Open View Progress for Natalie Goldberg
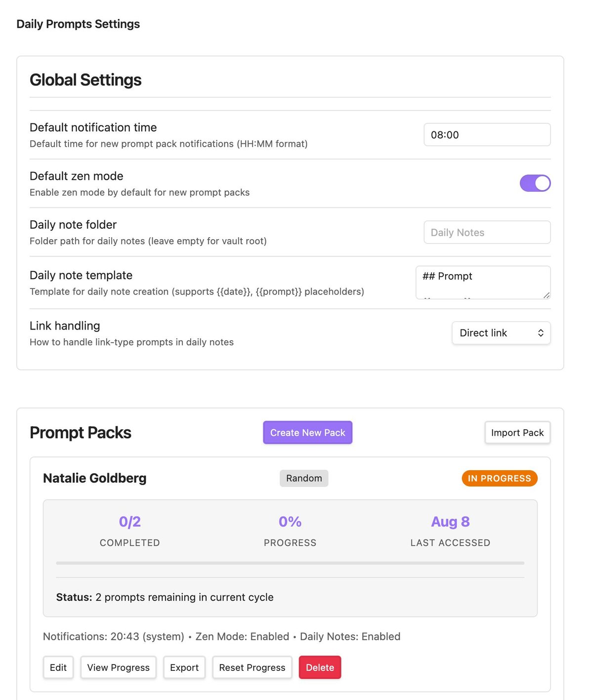 click(118, 667)
